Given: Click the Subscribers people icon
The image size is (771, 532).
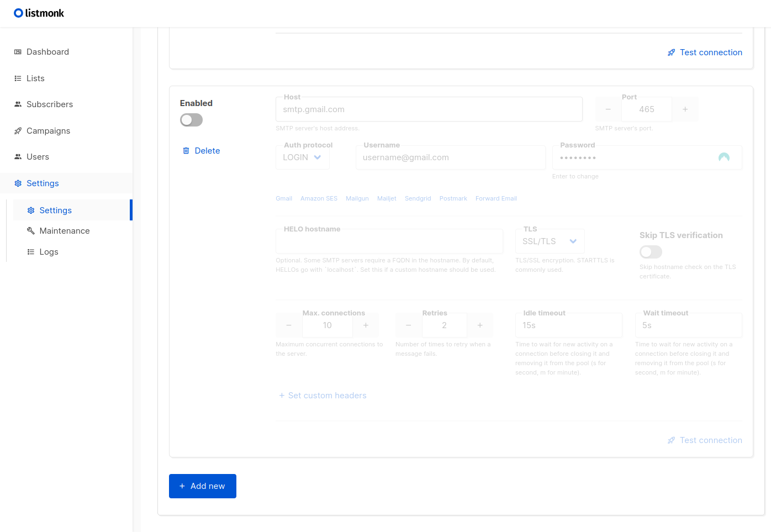Looking at the screenshot, I should 18,104.
